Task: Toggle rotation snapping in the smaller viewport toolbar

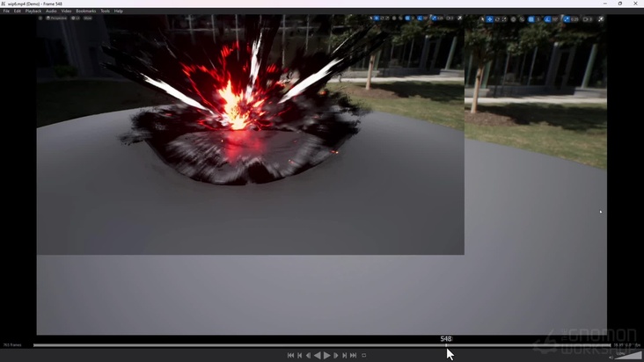Action: click(x=420, y=18)
